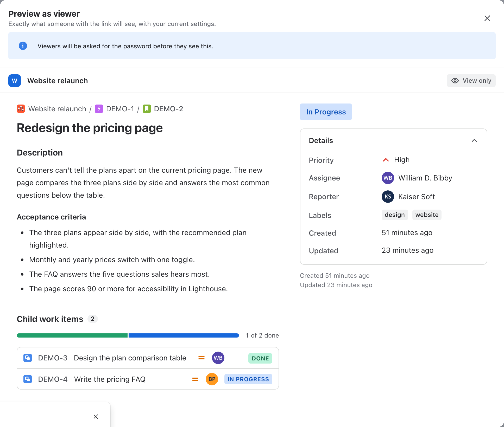
Task: Collapse the Details panel chevron
Action: pyautogui.click(x=474, y=140)
